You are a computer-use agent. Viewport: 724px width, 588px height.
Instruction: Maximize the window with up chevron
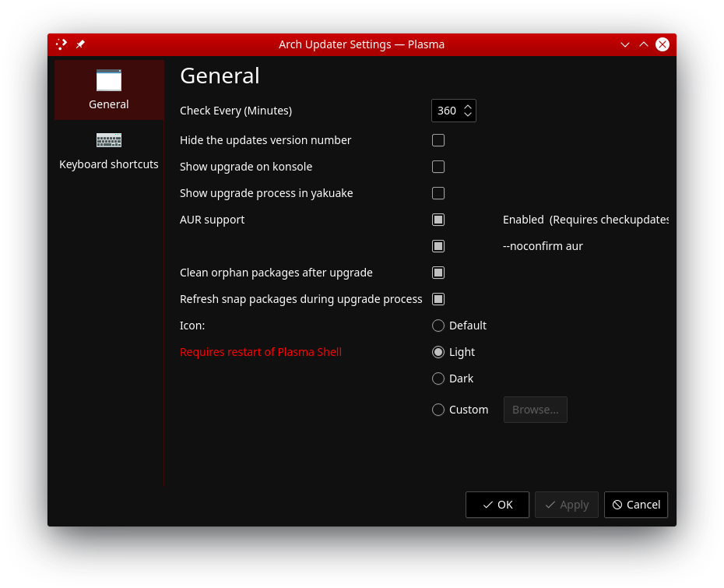pos(644,44)
